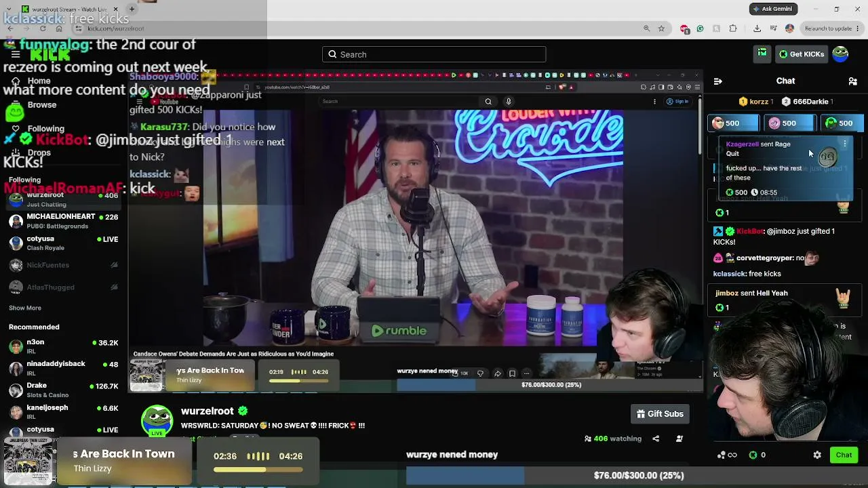Viewport: 868px width, 488px height.
Task: Click the browser zoom magnifier icon
Action: click(x=646, y=28)
